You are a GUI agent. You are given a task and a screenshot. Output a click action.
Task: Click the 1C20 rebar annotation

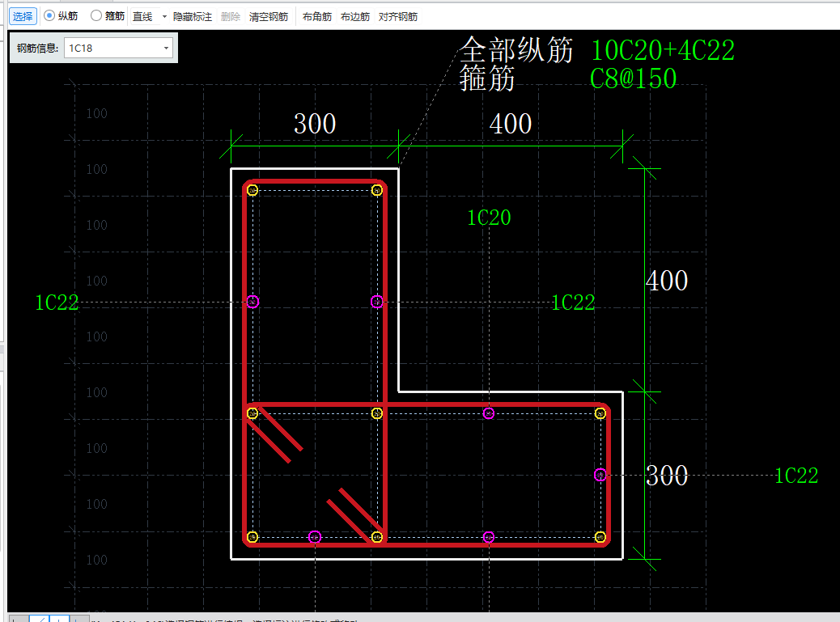click(x=489, y=218)
